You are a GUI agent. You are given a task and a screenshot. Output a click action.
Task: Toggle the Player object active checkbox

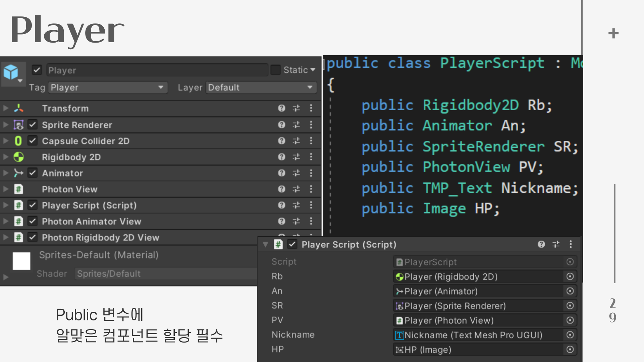[37, 70]
